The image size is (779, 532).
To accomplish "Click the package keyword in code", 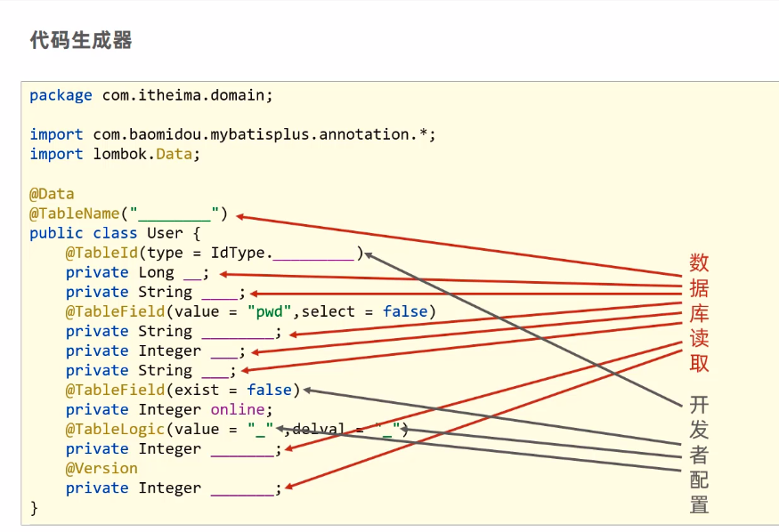I will tap(61, 95).
